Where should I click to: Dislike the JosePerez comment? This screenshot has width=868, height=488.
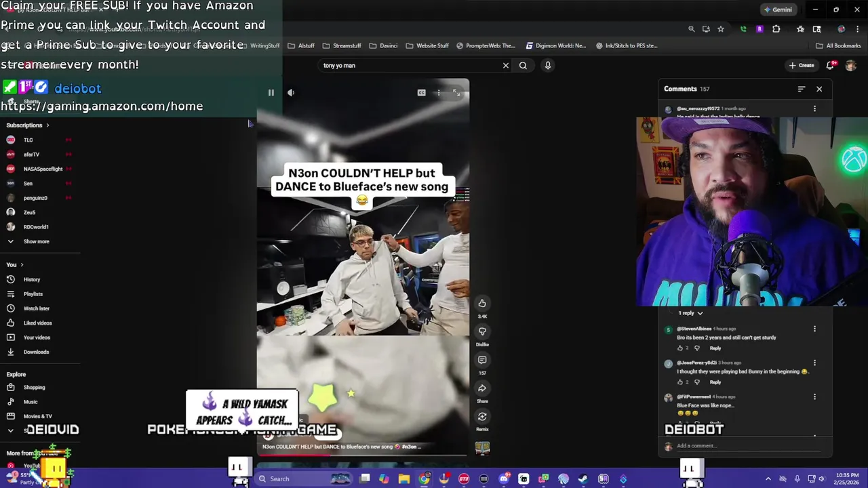(696, 382)
